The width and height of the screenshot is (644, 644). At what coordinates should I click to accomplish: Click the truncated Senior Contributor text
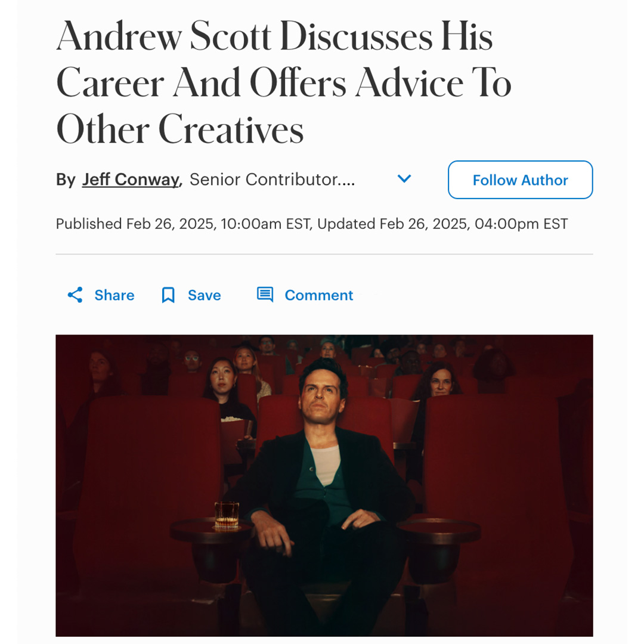click(272, 179)
